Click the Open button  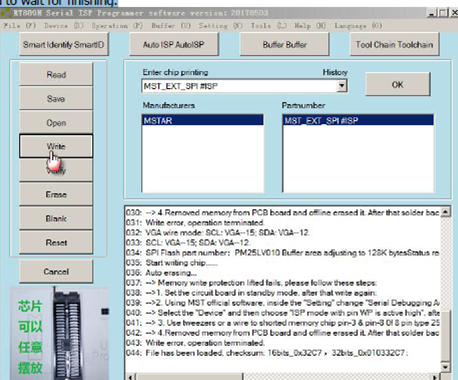coord(56,123)
